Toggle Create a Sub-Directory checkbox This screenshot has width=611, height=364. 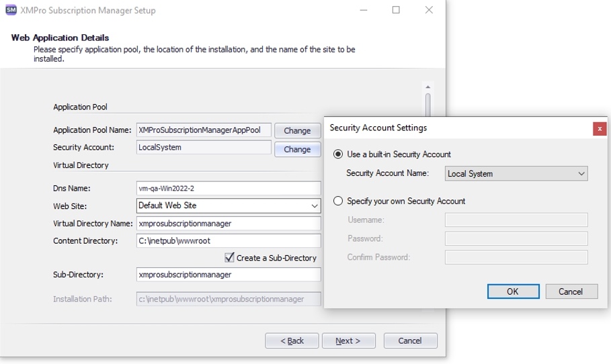click(229, 257)
